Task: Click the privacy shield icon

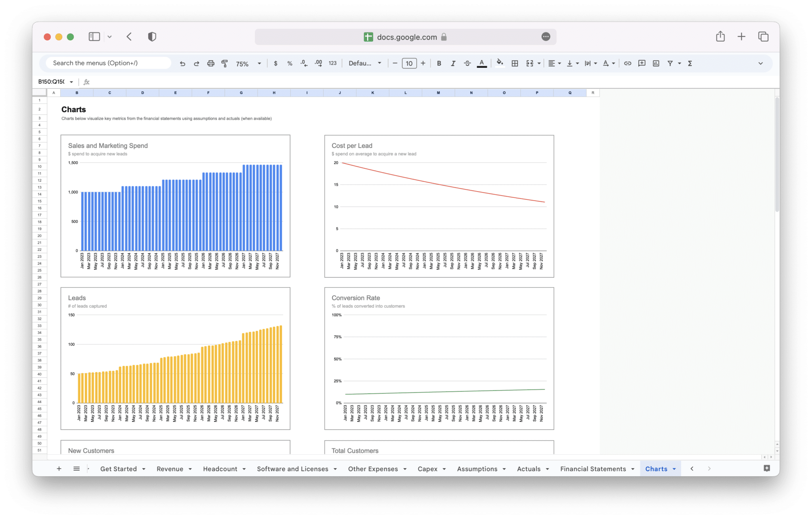Action: click(152, 36)
